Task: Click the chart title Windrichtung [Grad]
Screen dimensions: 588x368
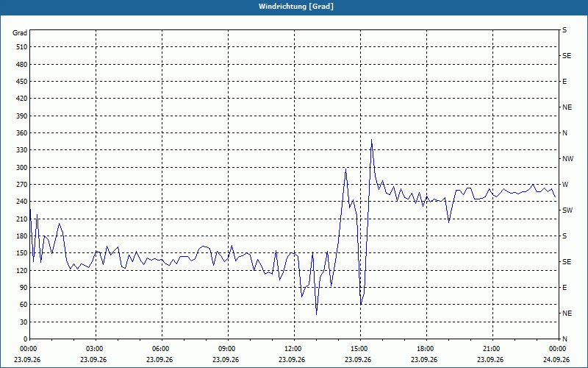Action: tap(296, 7)
